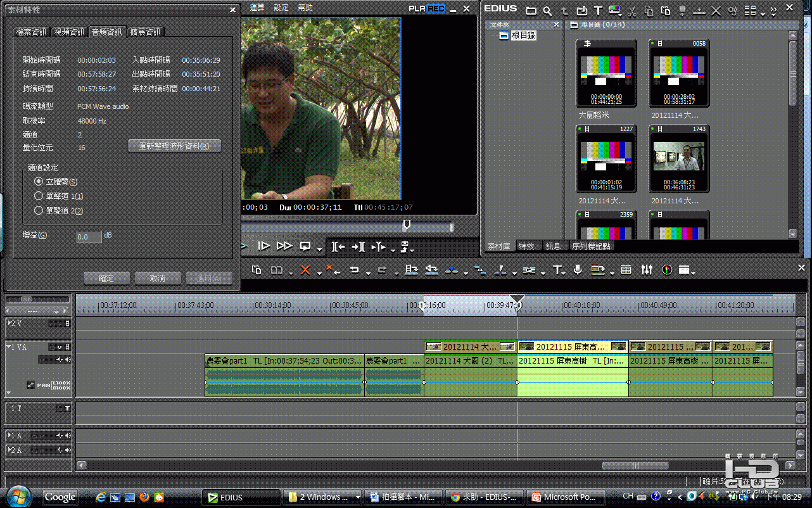Viewport: 812px width, 508px height.
Task: Delete clip with red X timeline icon
Action: click(x=305, y=270)
